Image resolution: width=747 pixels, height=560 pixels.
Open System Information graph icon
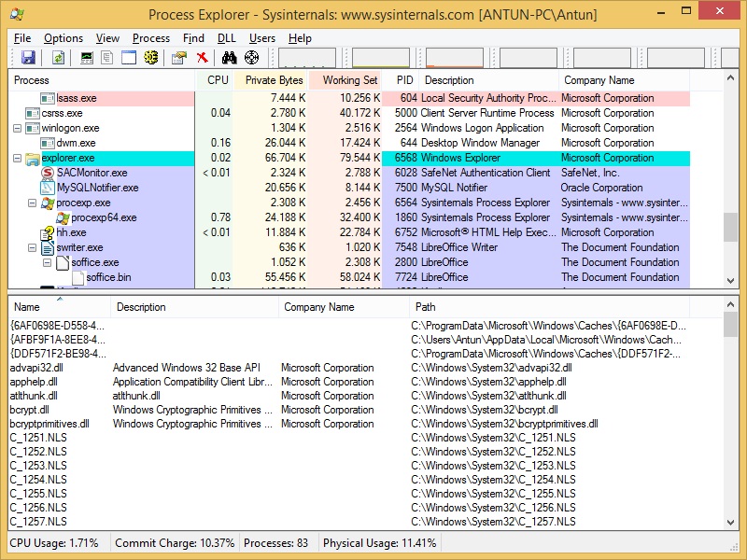pos(86,57)
